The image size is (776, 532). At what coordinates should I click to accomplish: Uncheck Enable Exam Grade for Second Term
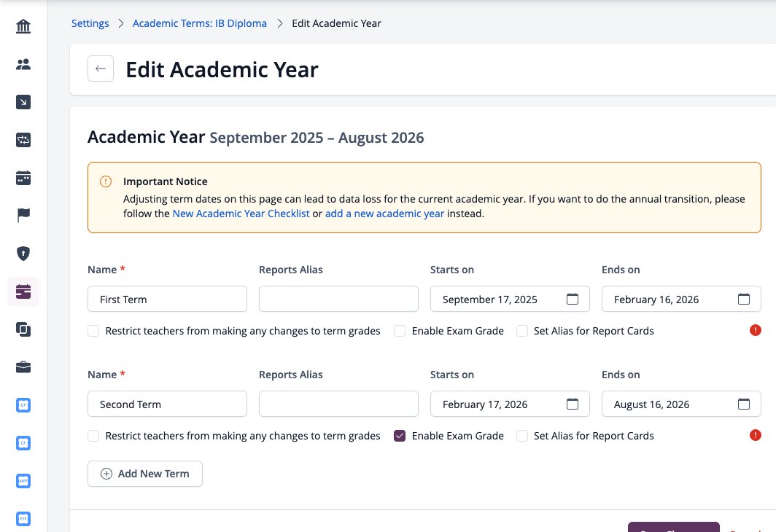click(400, 436)
